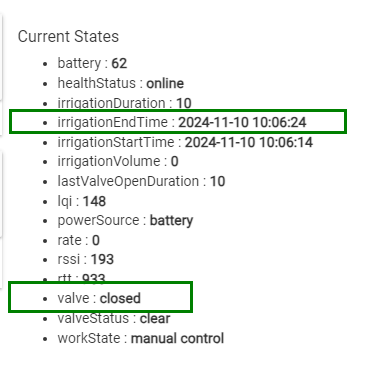This screenshot has height=367, width=378.
Task: Click the irrigationStartTime timestamp value
Action: tap(249, 142)
